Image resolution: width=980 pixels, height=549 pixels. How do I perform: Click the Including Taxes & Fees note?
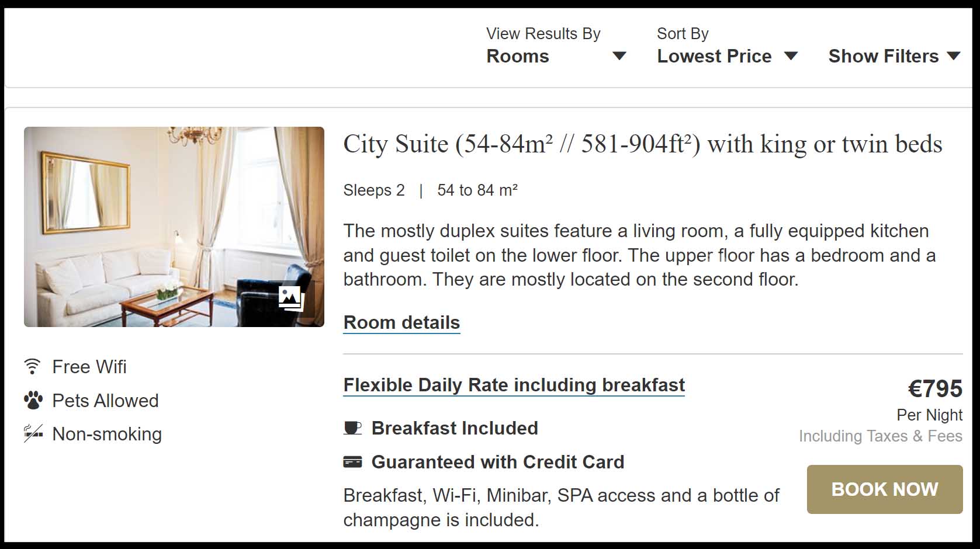coord(880,436)
